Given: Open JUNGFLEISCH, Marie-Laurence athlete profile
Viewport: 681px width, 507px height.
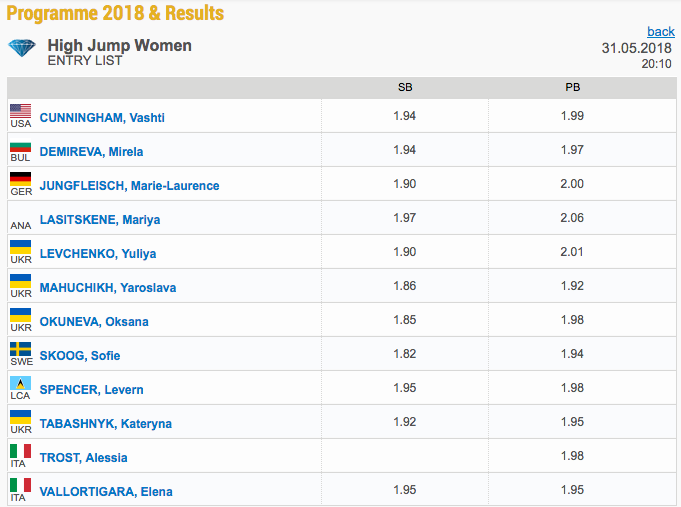Looking at the screenshot, I should pos(129,186).
